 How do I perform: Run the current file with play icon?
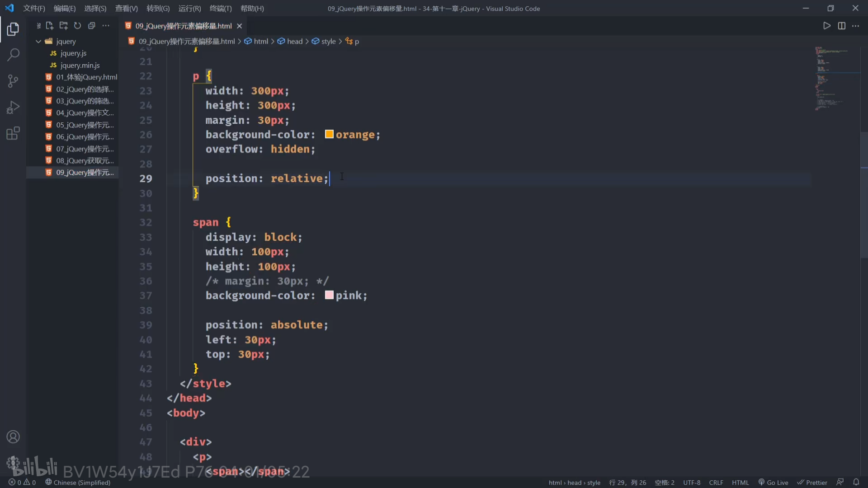pos(827,26)
